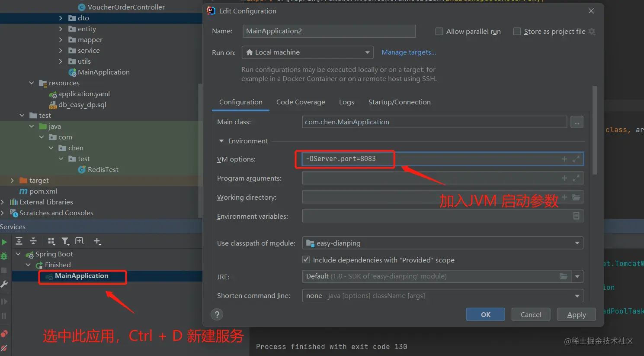Open the JRE dropdown arrow
Image resolution: width=644 pixels, height=356 pixels.
tap(577, 276)
